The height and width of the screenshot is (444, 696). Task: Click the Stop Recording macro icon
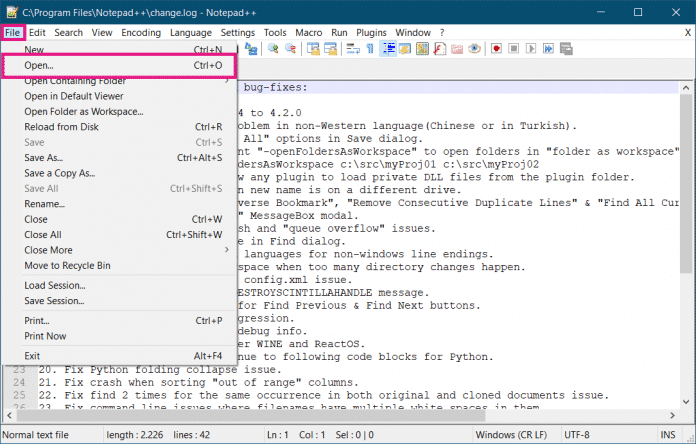(513, 48)
